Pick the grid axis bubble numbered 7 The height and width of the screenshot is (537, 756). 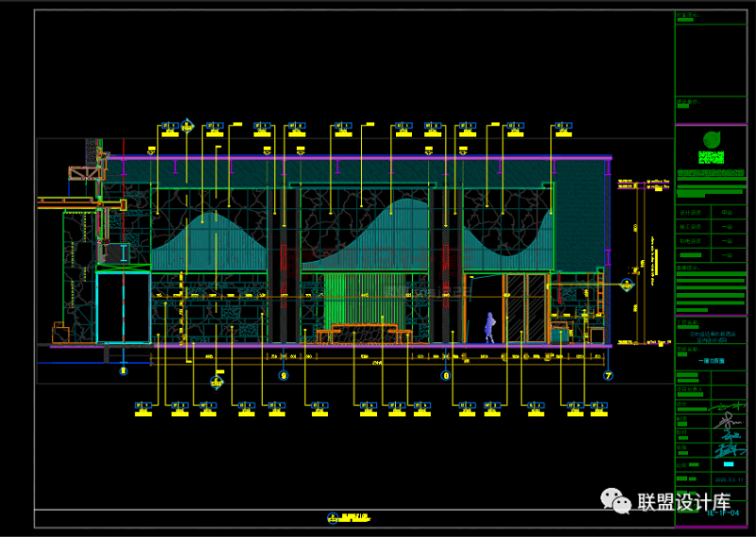tap(608, 375)
